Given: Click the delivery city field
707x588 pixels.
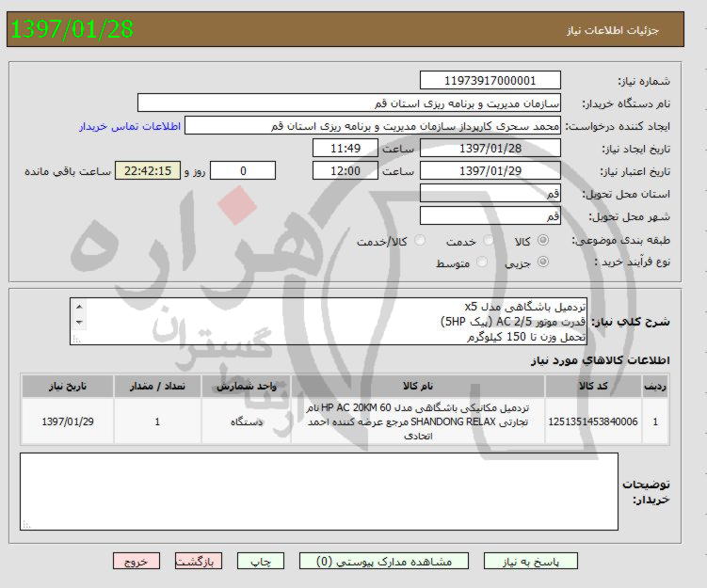Looking at the screenshot, I should click(x=490, y=215).
